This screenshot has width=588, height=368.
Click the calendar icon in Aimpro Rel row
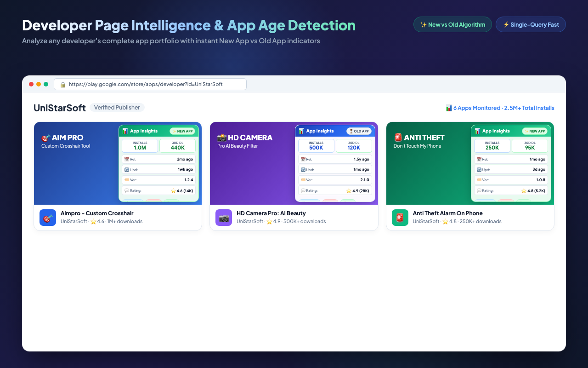click(126, 159)
